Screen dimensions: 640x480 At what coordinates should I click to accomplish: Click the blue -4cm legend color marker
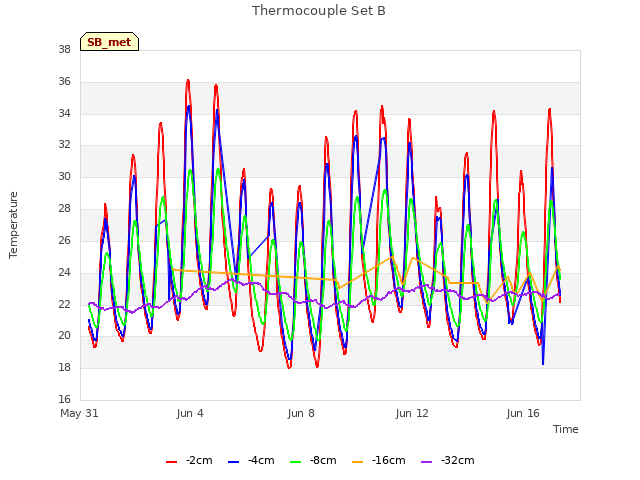(x=233, y=462)
